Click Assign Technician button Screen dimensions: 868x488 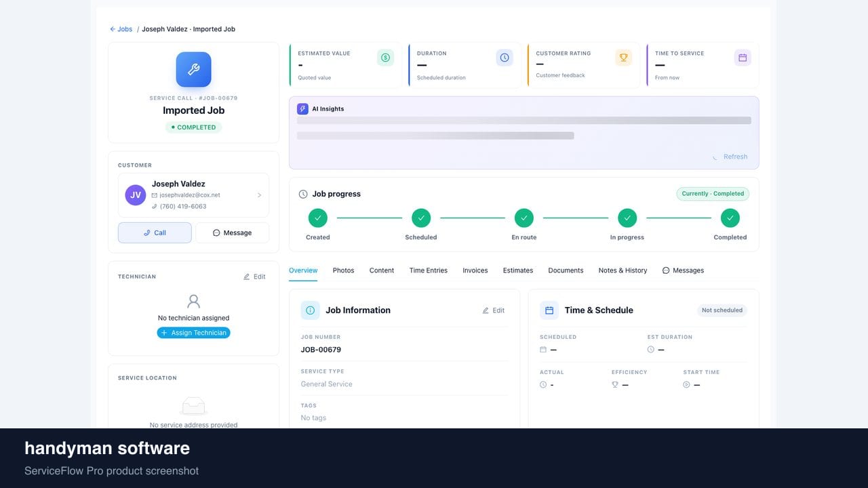pos(194,333)
